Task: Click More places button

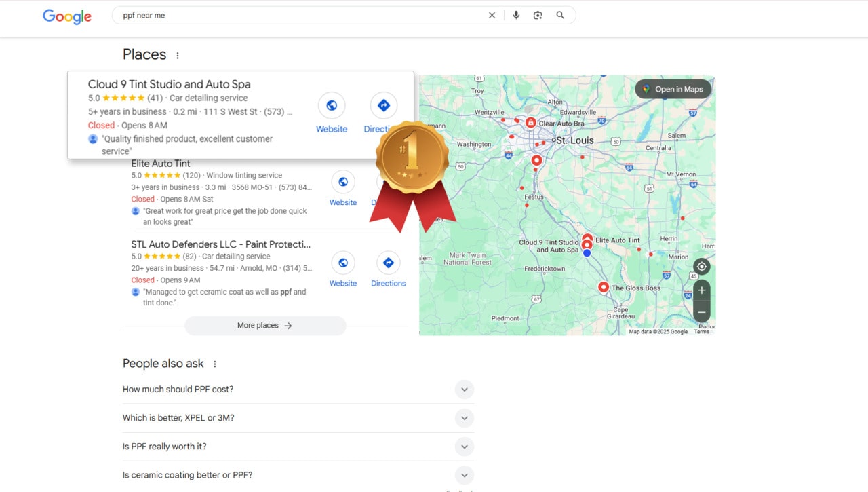Action: click(265, 326)
